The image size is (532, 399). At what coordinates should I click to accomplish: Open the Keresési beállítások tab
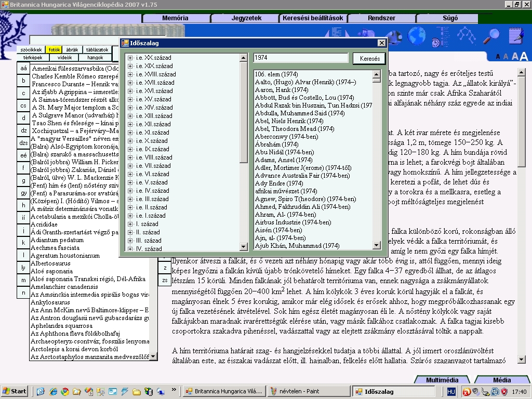[x=313, y=18]
